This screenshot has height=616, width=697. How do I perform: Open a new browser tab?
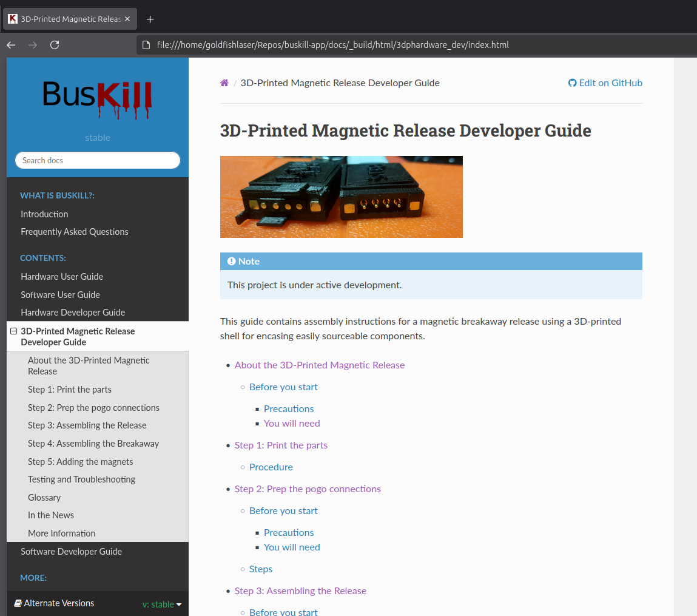[150, 19]
